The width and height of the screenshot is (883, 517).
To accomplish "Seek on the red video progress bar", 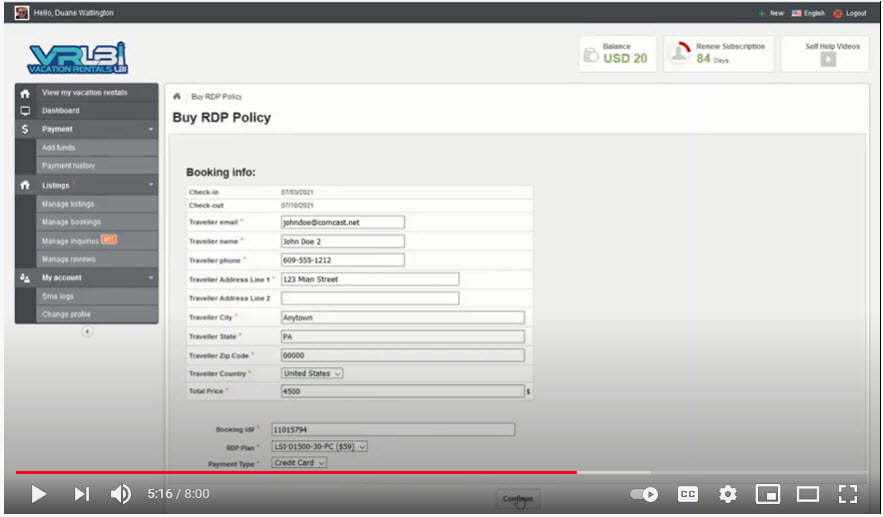I will pyautogui.click(x=296, y=473).
